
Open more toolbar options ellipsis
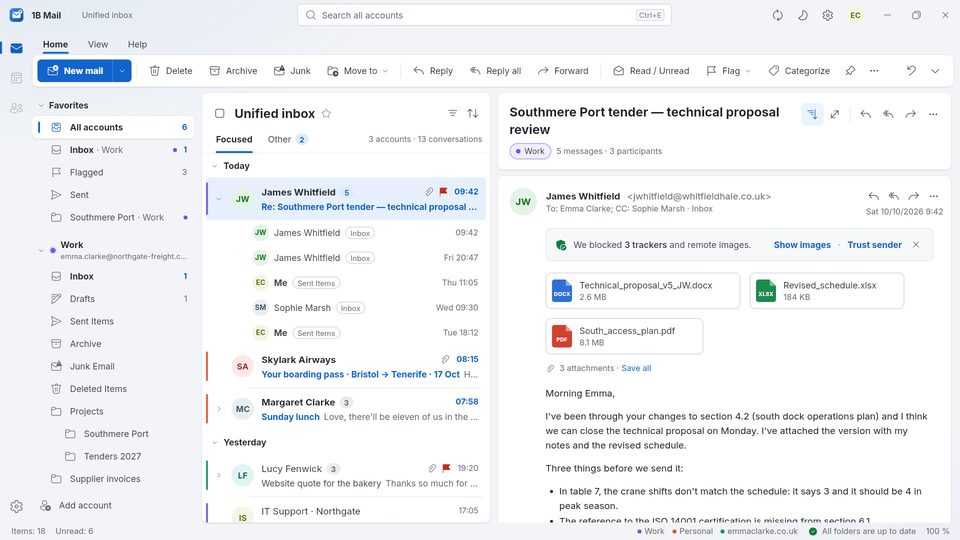(874, 71)
